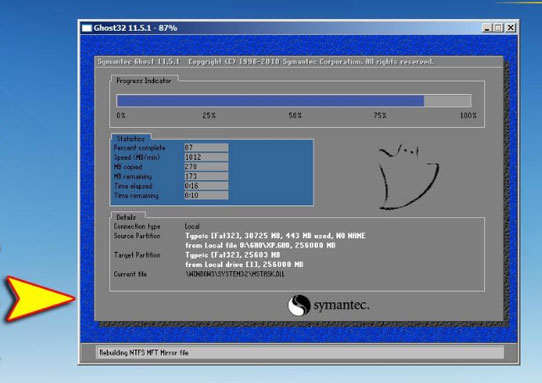Screen dimensions: 542x383
Task: Click the current file MSTASK.DLL path
Action: pyautogui.click(x=235, y=274)
